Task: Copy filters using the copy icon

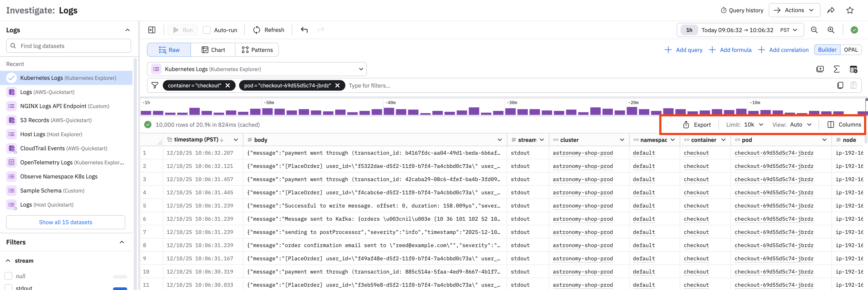Action: pos(840,86)
